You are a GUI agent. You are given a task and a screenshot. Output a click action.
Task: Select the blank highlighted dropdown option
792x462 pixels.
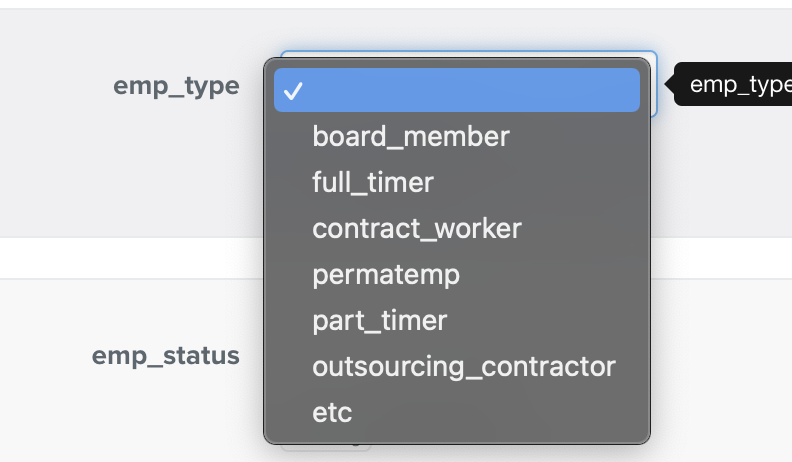click(x=456, y=91)
